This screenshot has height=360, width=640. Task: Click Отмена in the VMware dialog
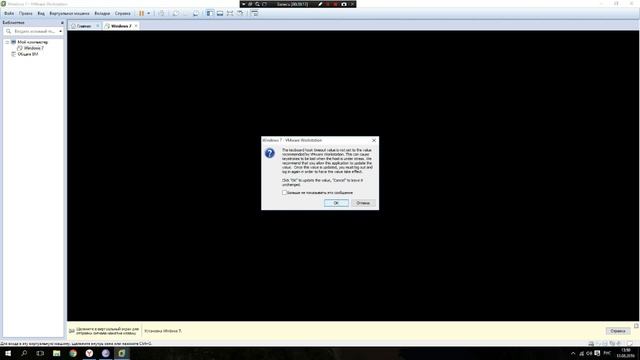pos(363,203)
